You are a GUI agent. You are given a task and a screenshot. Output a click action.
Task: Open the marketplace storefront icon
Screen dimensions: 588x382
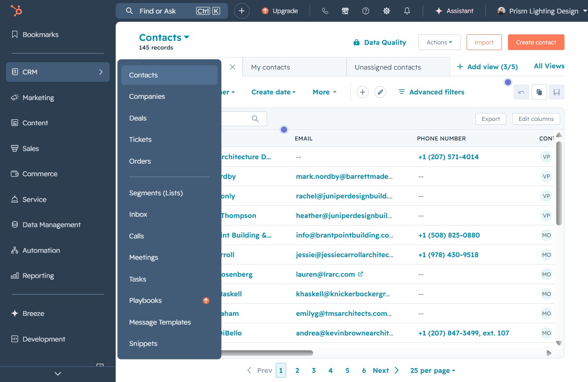[345, 11]
